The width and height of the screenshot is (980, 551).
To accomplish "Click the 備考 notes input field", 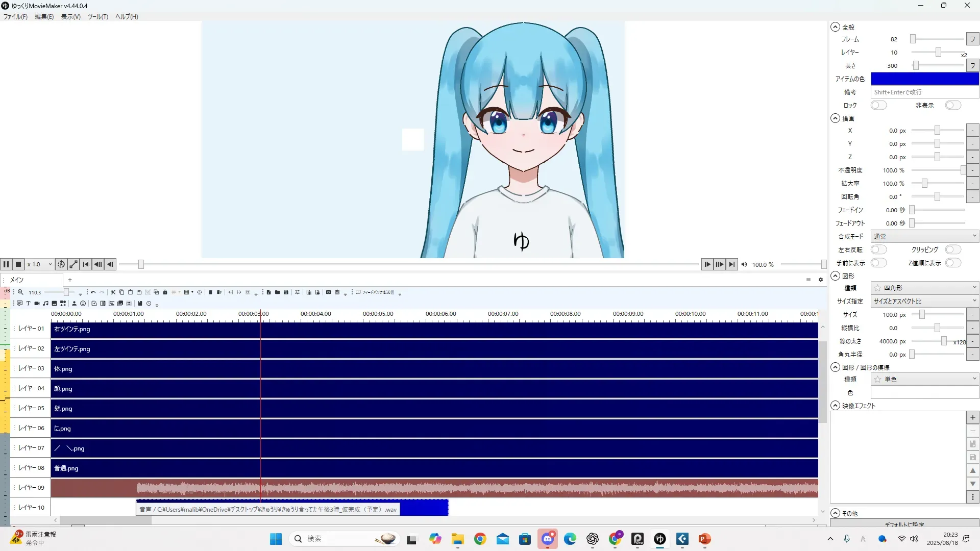I will (x=924, y=92).
